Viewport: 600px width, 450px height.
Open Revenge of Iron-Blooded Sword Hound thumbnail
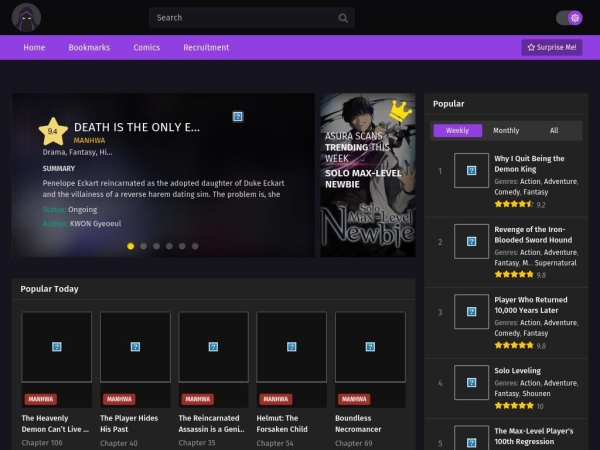pyautogui.click(x=471, y=241)
